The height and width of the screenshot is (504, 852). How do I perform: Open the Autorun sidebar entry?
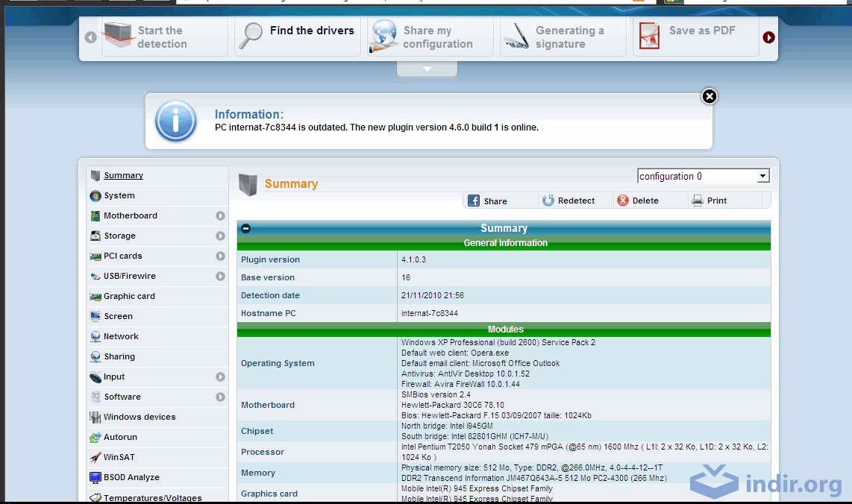pos(121,437)
